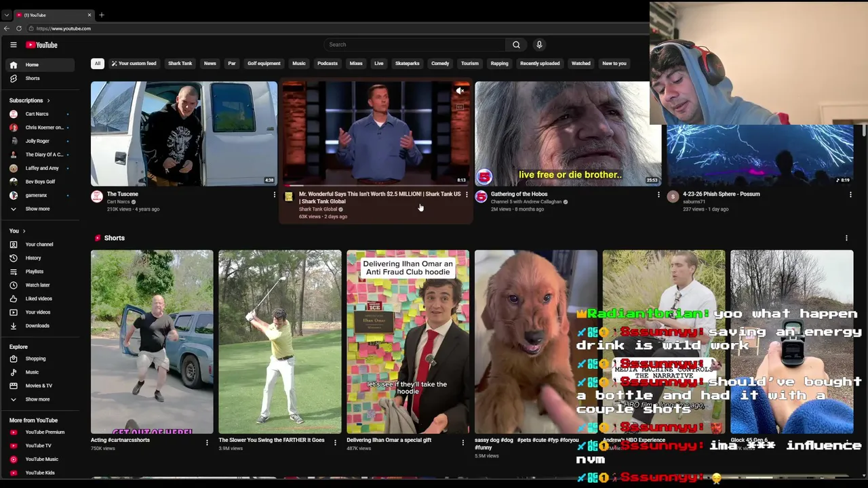Open Liked videos in the sidebar
Viewport: 868px width, 488px height.
tap(41, 298)
